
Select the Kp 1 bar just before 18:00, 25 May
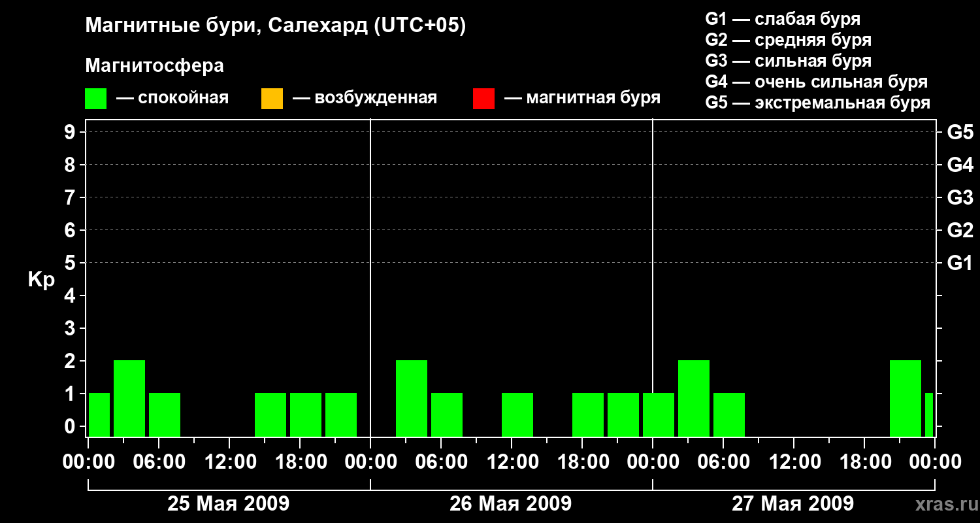tap(270, 414)
